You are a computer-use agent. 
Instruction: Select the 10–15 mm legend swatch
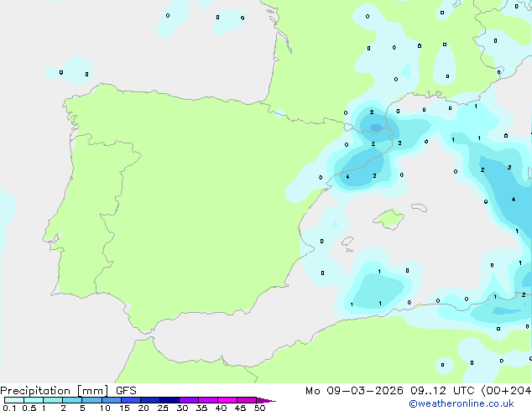[111, 400]
